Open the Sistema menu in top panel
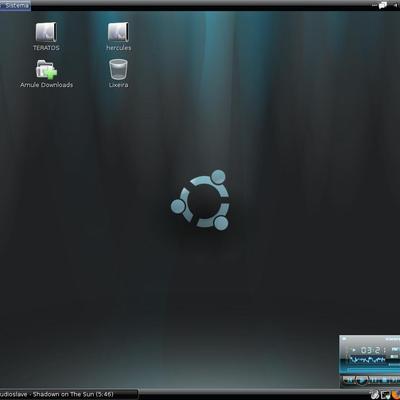Screen dimensions: 400x400 coord(17,6)
